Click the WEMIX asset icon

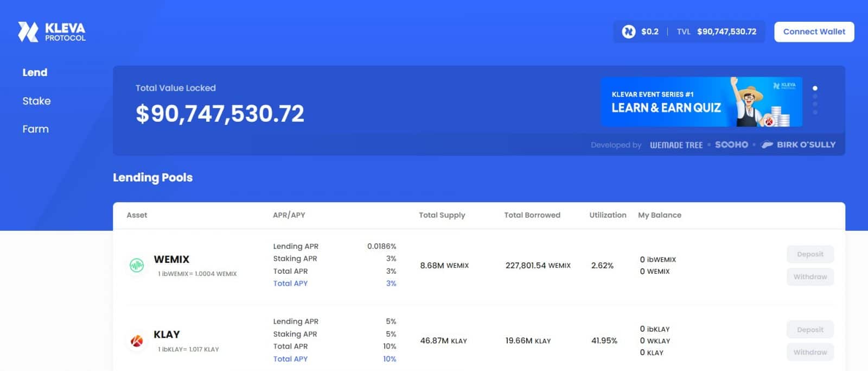click(137, 266)
